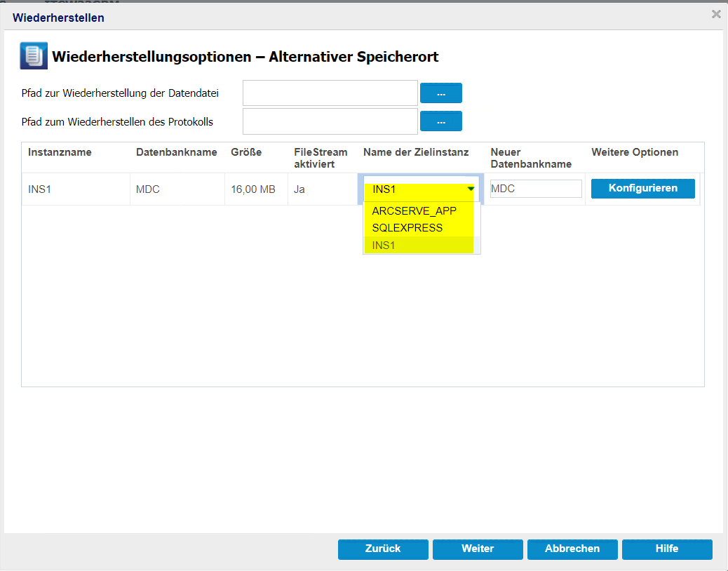Proceed by clicking Weiter

(x=478, y=549)
